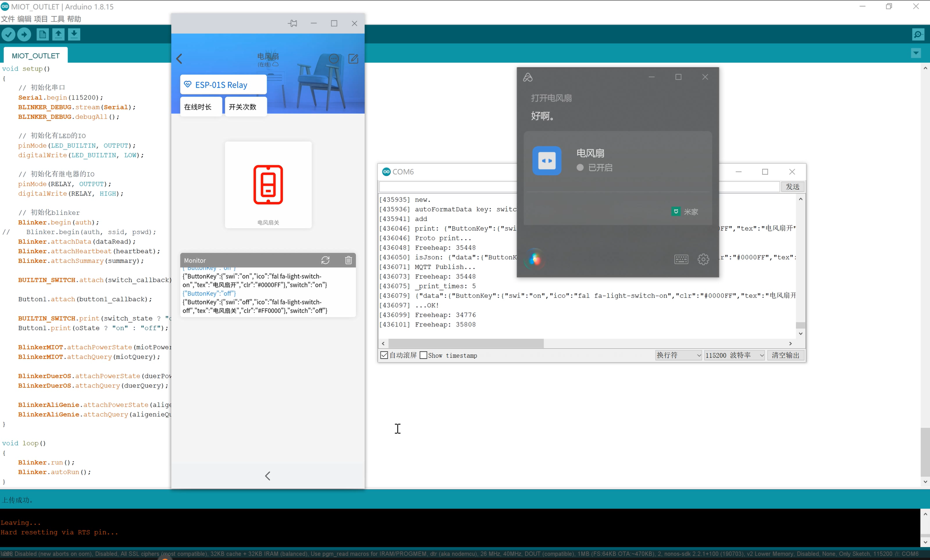Image resolution: width=930 pixels, height=560 pixels.
Task: Toggle the 自动滚屏 checkbox in serial monitor
Action: pyautogui.click(x=384, y=355)
